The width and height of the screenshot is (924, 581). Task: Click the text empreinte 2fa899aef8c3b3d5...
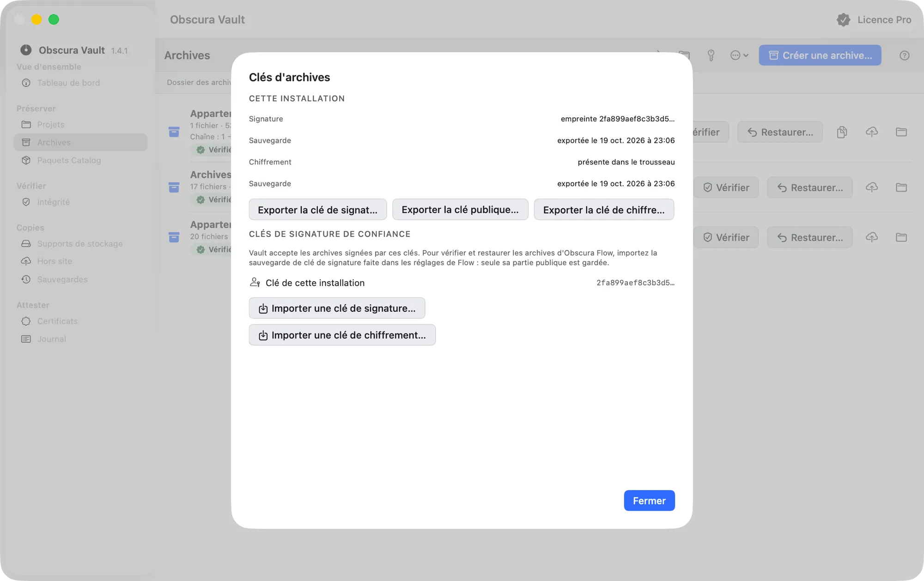tap(618, 119)
